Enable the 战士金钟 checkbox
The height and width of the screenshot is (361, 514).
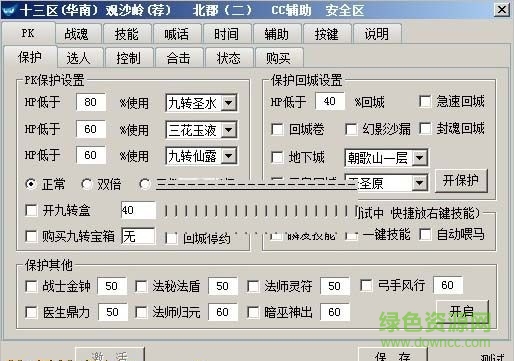31,286
